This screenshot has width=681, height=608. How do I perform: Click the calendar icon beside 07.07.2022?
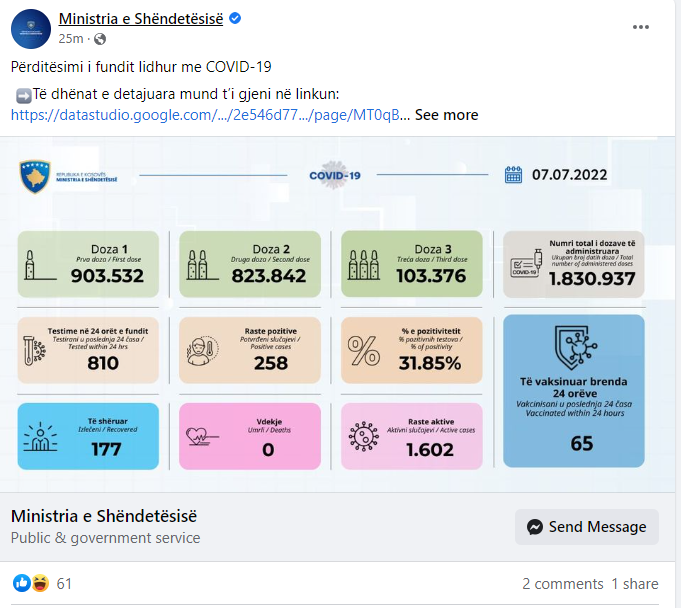(x=513, y=175)
